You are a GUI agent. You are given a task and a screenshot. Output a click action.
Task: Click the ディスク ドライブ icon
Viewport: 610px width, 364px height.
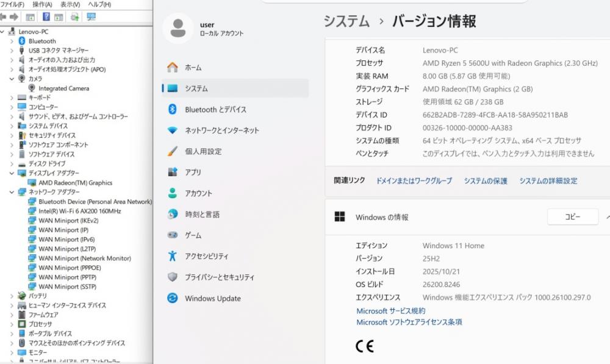(x=22, y=164)
